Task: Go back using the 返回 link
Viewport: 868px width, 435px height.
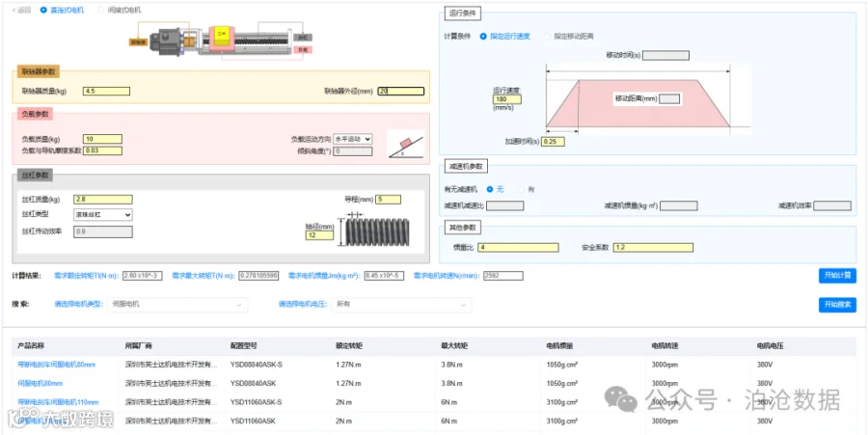Action: coord(21,10)
